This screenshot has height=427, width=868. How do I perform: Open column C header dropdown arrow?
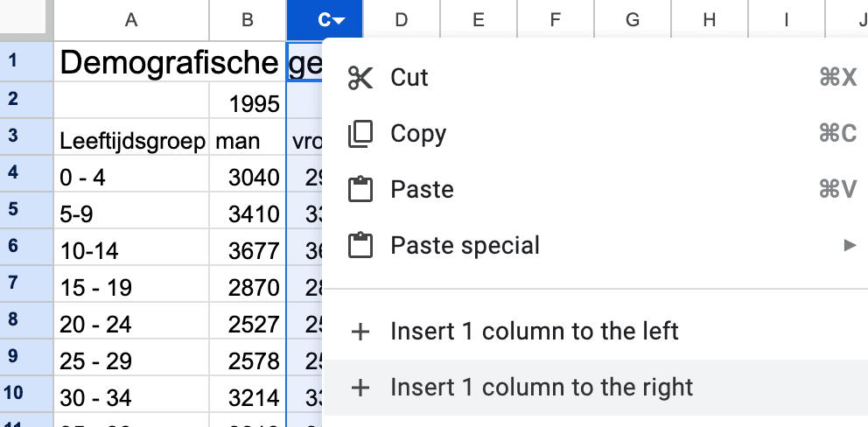339,20
